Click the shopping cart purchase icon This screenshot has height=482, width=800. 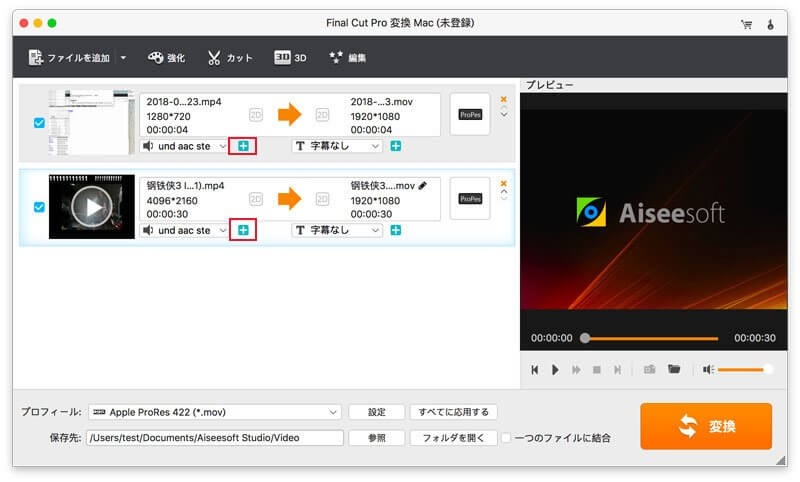coord(746,24)
